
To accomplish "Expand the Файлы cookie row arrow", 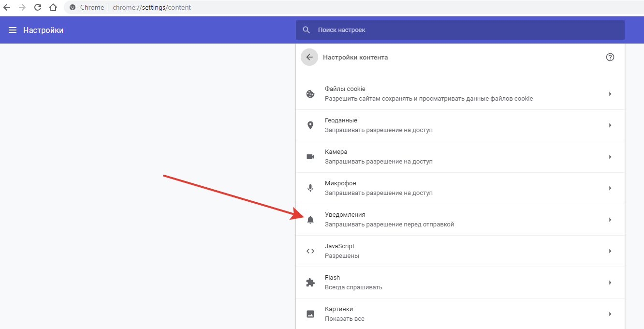I will 610,94.
